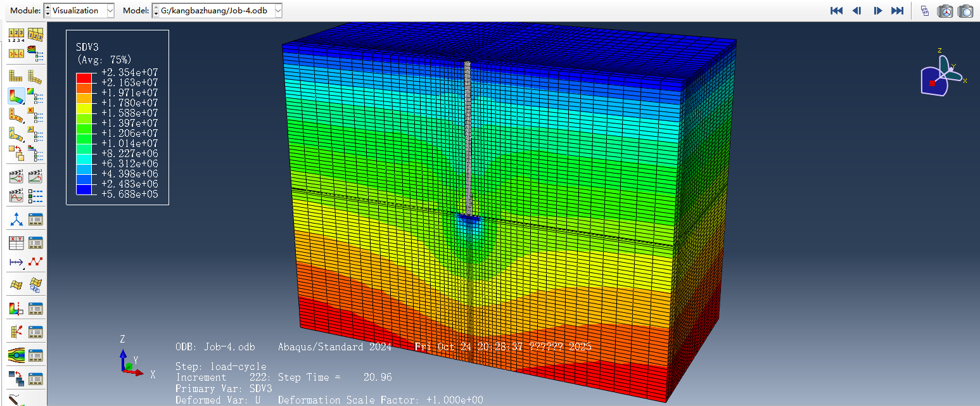Viewport: 980px width, 406px height.
Task: Click the legend text '(Avg: 75%)'
Action: pos(105,59)
